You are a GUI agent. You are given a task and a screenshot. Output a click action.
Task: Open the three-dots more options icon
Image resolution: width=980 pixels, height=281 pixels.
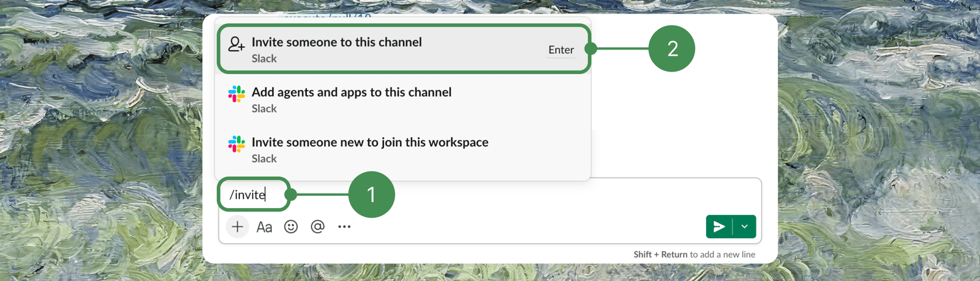point(344,227)
